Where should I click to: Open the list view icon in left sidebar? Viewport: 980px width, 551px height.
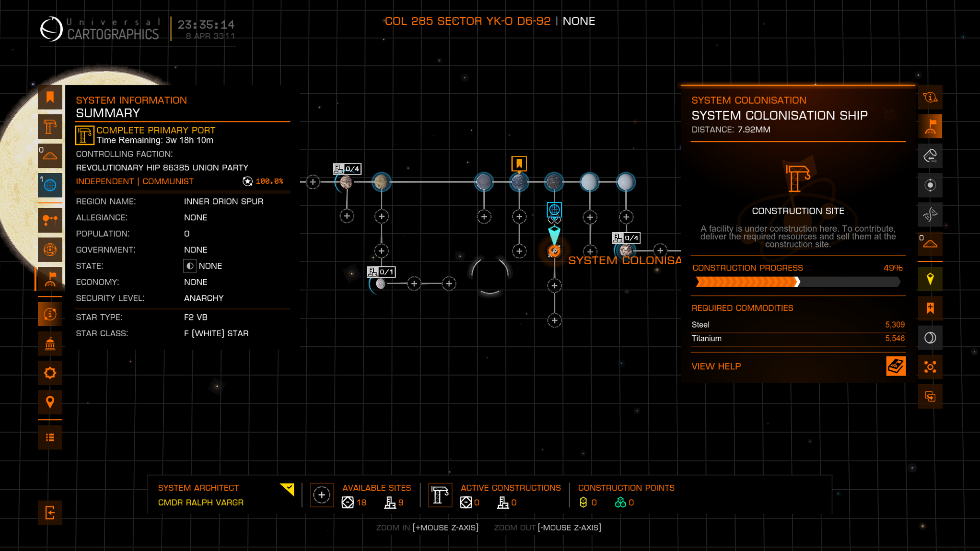pos(50,438)
